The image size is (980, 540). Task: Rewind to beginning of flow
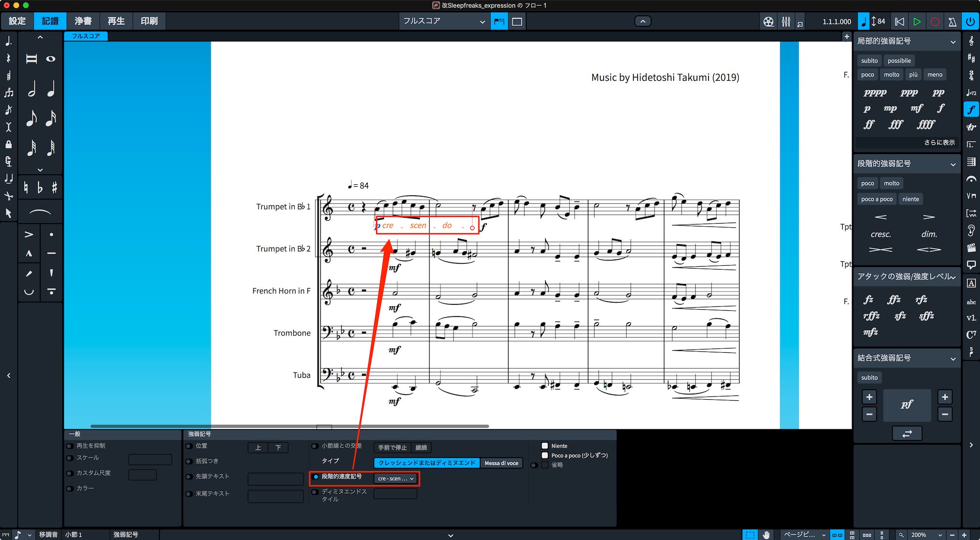[x=900, y=22]
